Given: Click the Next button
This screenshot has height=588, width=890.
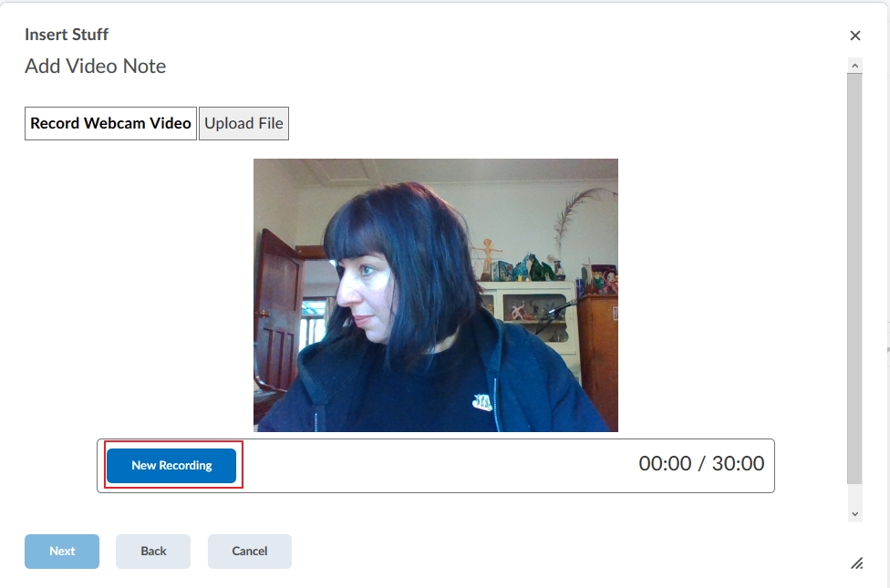Looking at the screenshot, I should click(x=62, y=552).
